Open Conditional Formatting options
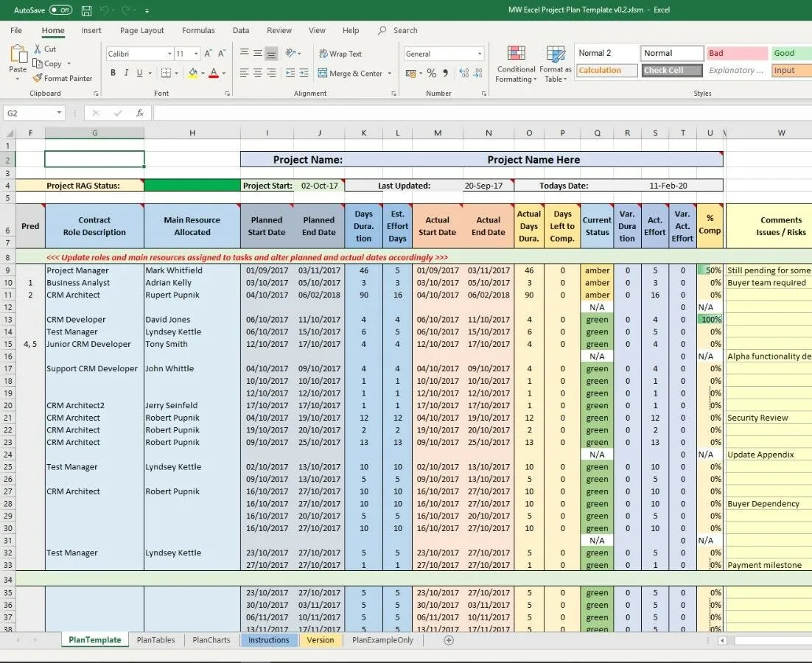The image size is (812, 663). [515, 64]
